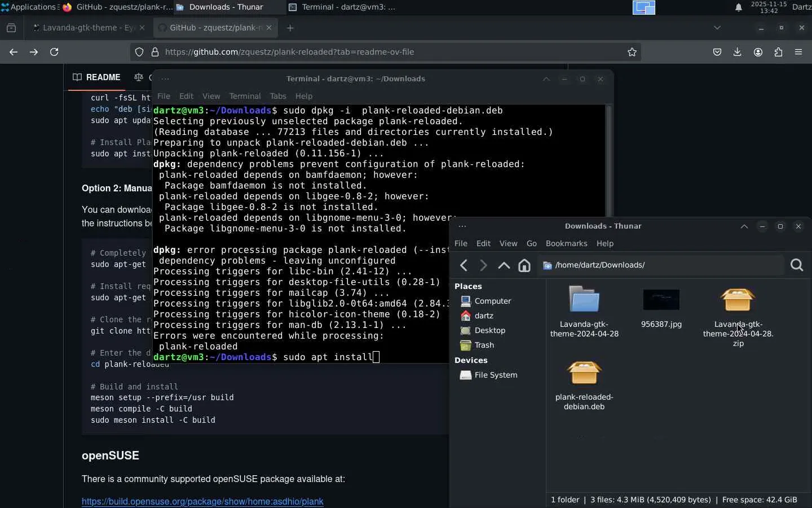Open parent folder in Thunar

click(504, 265)
